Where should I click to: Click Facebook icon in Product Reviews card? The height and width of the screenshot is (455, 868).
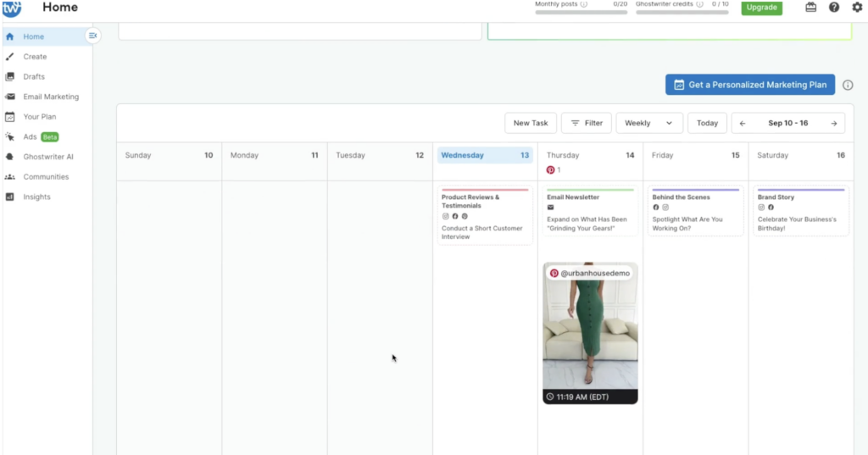tap(455, 216)
